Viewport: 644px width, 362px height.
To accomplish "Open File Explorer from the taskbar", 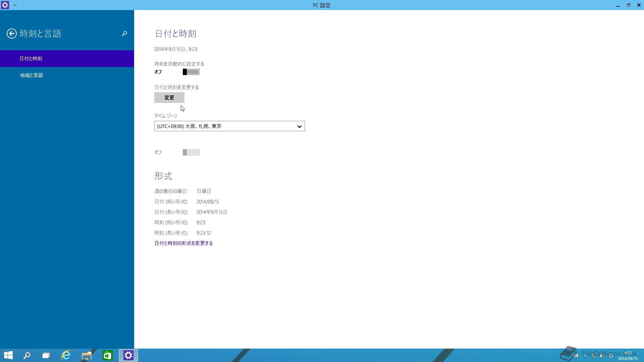I will (x=87, y=355).
